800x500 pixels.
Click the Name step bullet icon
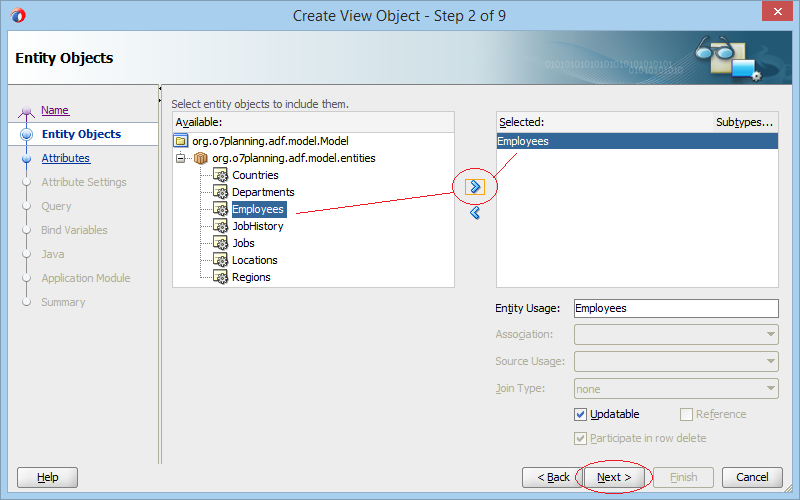[27, 111]
